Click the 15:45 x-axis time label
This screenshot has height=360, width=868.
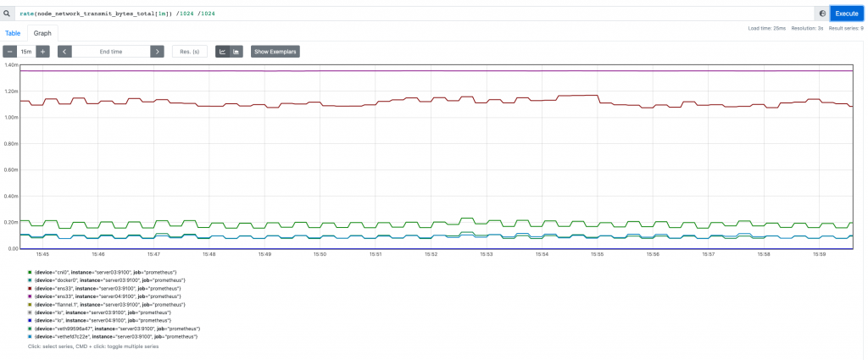coord(42,254)
